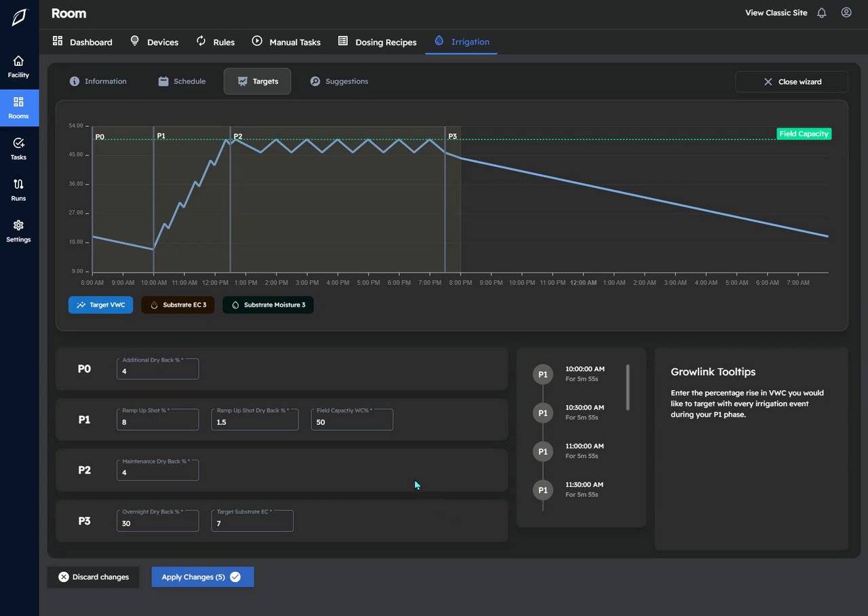The height and width of the screenshot is (616, 868).
Task: Open the Settings gear in sidebar
Action: (x=19, y=231)
